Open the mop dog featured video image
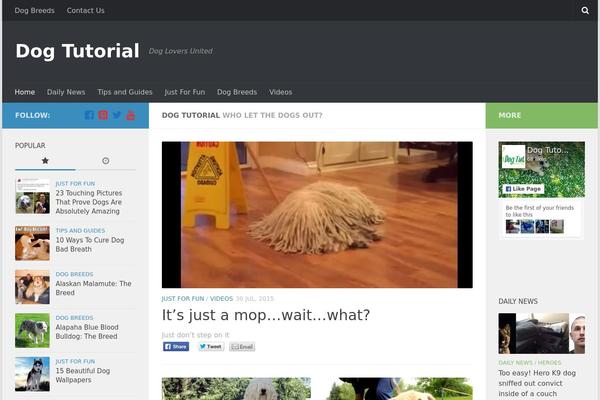600x400 pixels. point(317,215)
